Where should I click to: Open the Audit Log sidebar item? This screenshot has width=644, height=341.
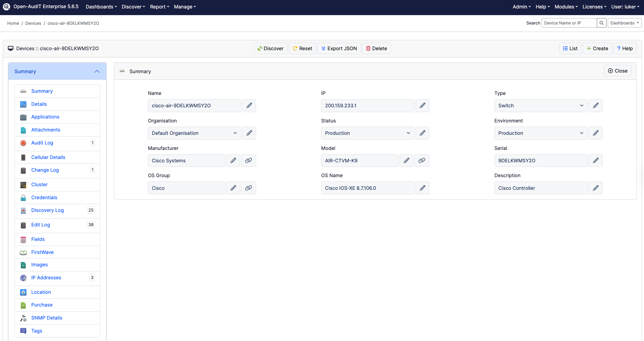42,143
